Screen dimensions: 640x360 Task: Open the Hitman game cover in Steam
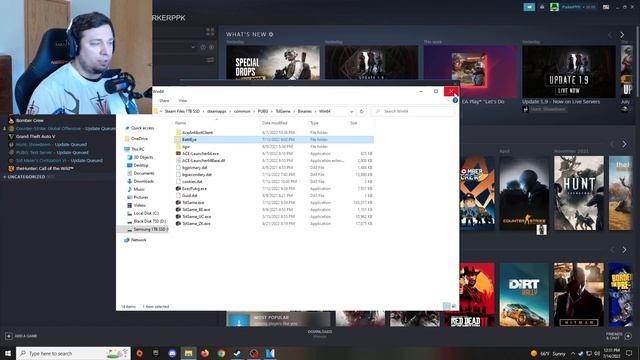579,294
